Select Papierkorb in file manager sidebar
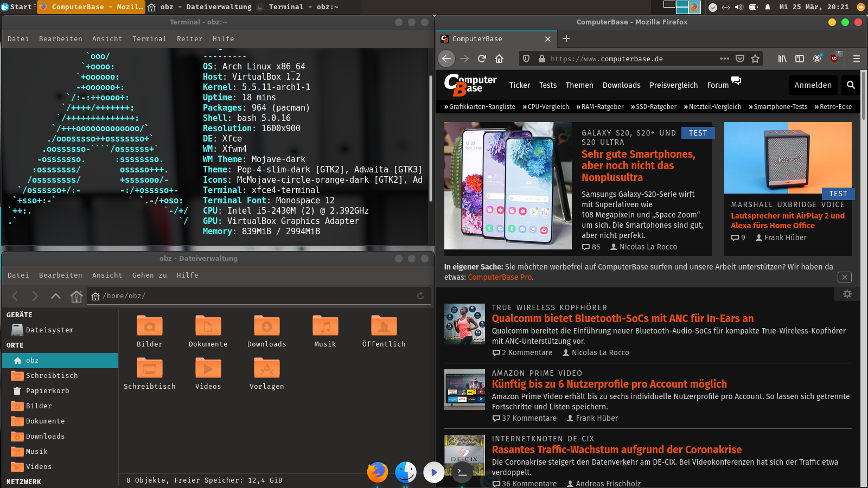This screenshot has width=868, height=488. [60, 391]
